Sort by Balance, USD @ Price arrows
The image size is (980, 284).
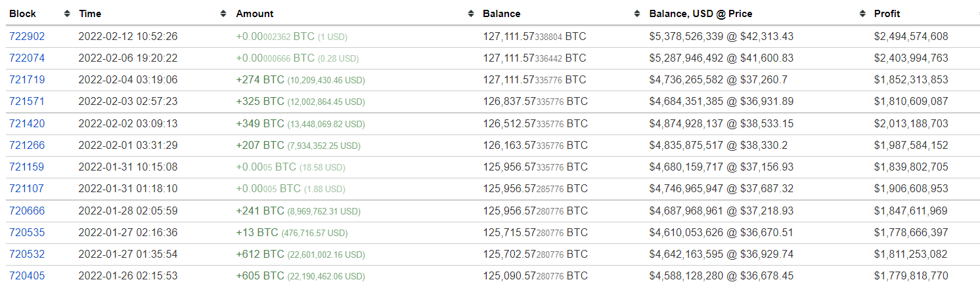tap(862, 14)
